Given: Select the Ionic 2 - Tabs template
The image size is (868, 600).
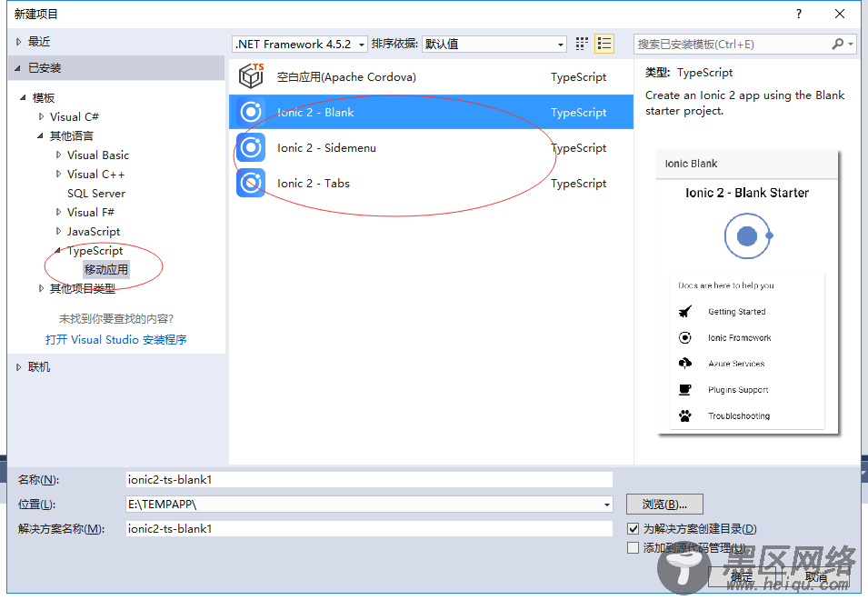Looking at the screenshot, I should 431,184.
